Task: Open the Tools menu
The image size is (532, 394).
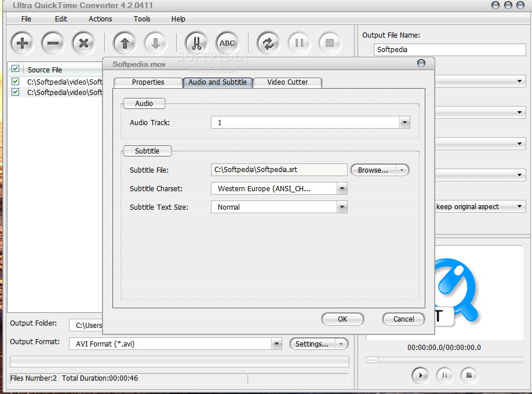Action: tap(142, 19)
